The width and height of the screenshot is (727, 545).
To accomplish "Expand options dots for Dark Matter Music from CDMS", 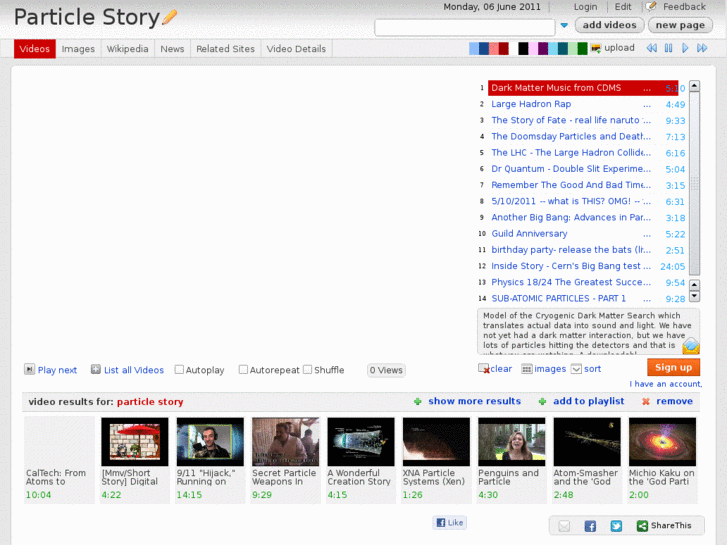I will click(647, 90).
